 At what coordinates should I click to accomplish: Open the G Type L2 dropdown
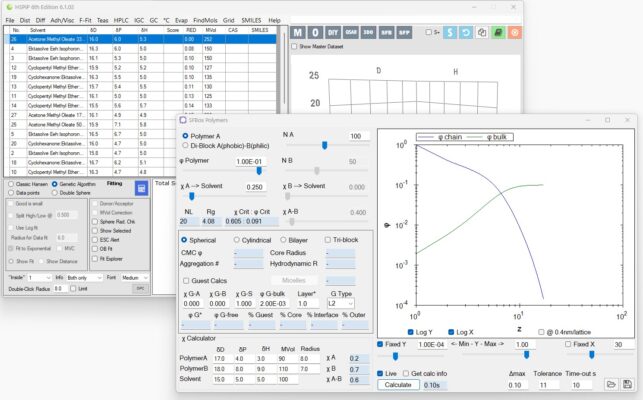(341, 304)
